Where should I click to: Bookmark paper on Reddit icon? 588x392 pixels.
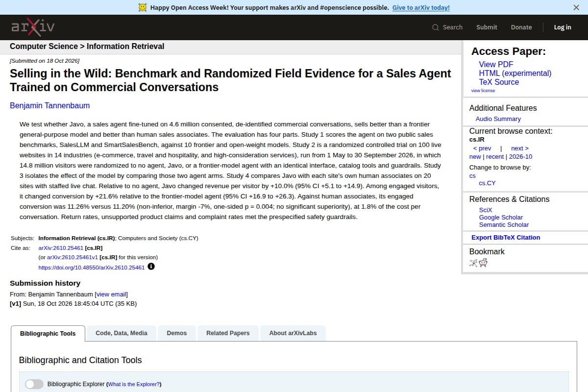pyautogui.click(x=483, y=263)
